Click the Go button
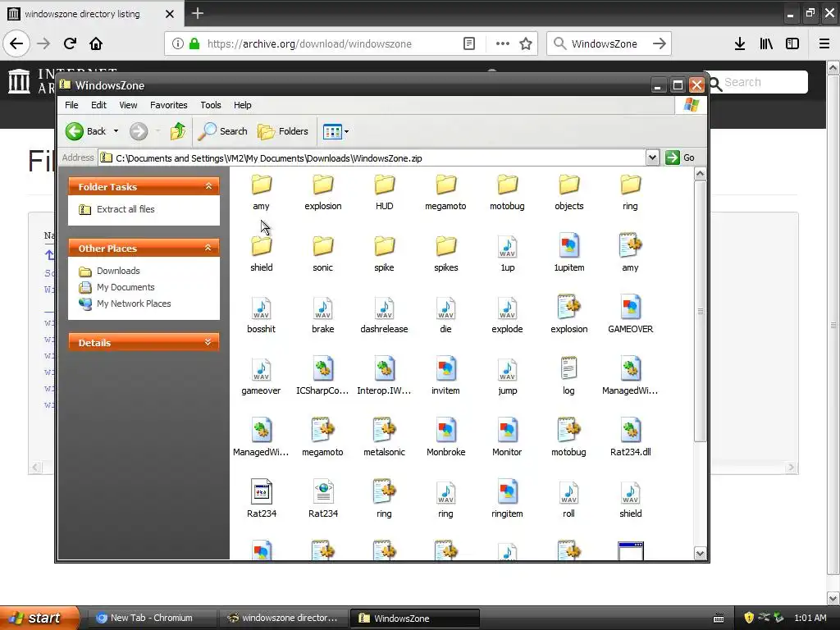This screenshot has width=840, height=630. pyautogui.click(x=680, y=157)
